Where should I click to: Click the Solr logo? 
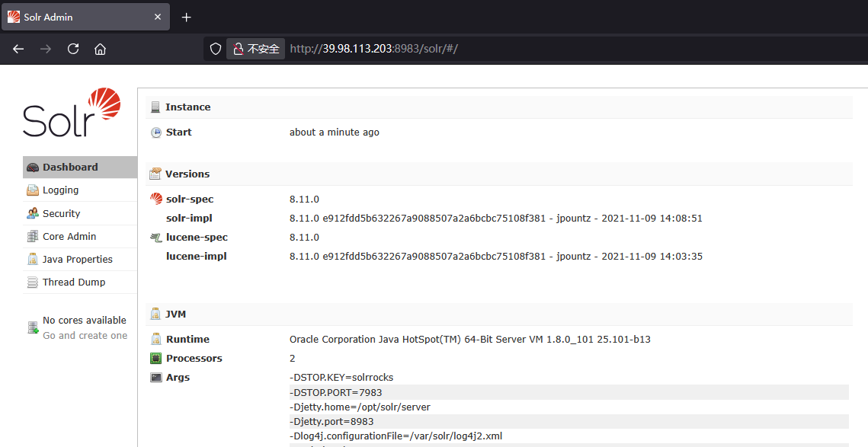pos(72,112)
